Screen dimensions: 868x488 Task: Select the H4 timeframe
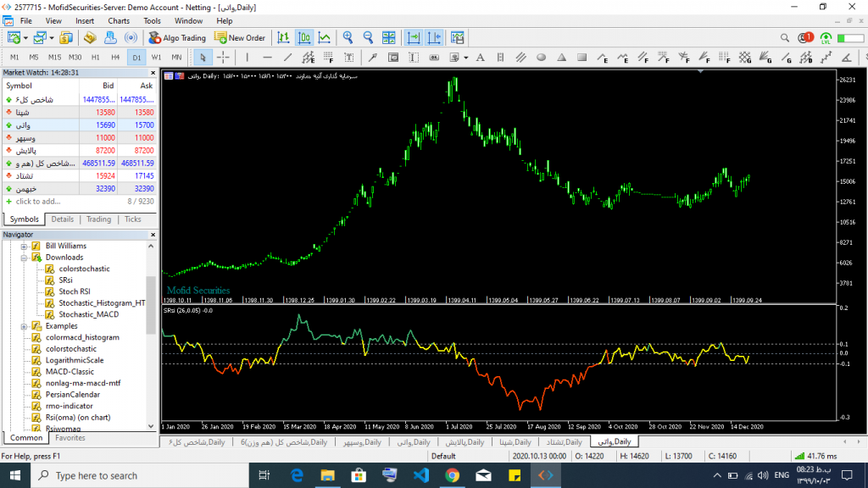[115, 57]
